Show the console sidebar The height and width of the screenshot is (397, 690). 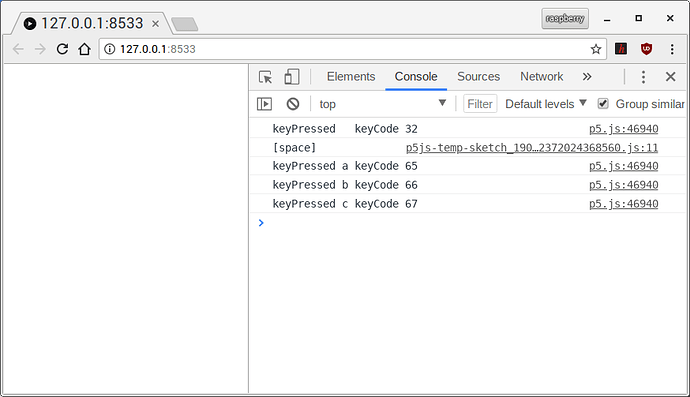[264, 104]
